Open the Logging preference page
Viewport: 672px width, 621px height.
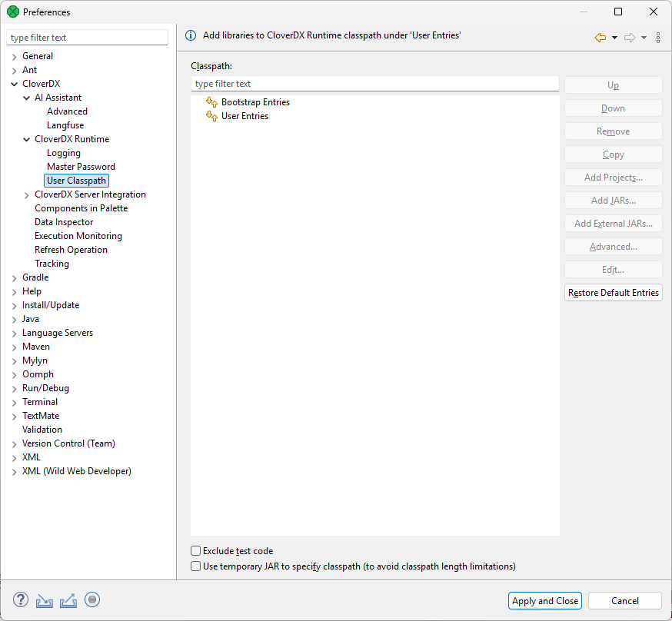[x=63, y=153]
